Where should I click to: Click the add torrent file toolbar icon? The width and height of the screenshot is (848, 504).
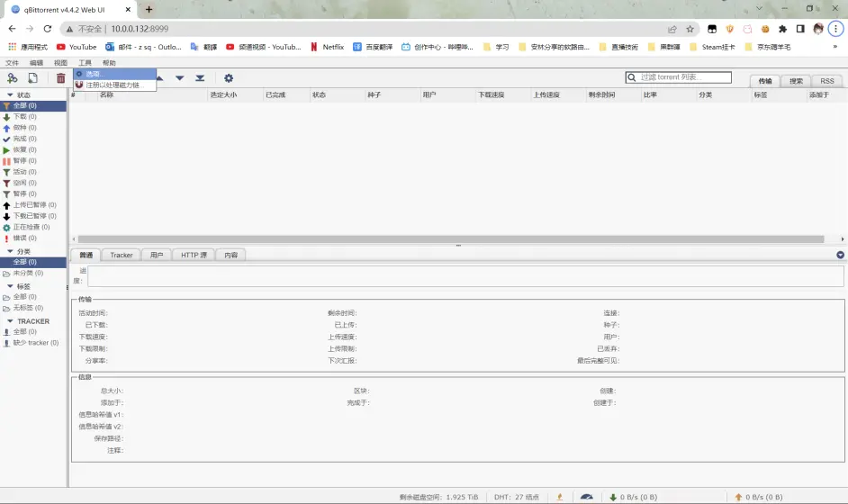(33, 78)
